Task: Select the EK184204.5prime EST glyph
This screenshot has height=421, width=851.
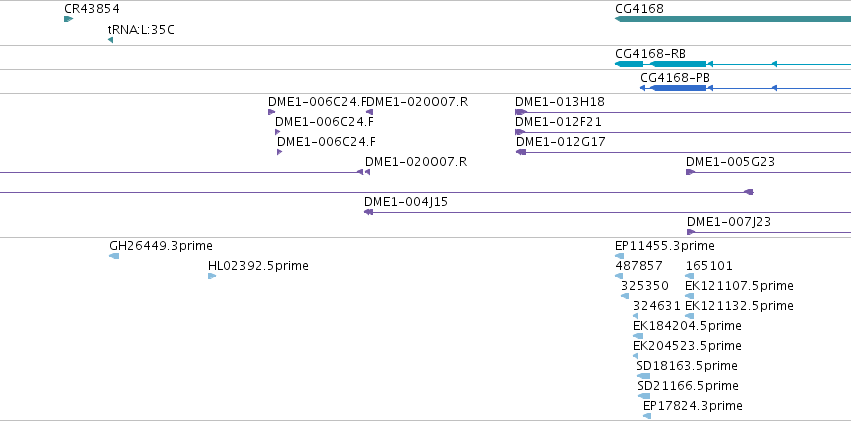Action: point(638,336)
